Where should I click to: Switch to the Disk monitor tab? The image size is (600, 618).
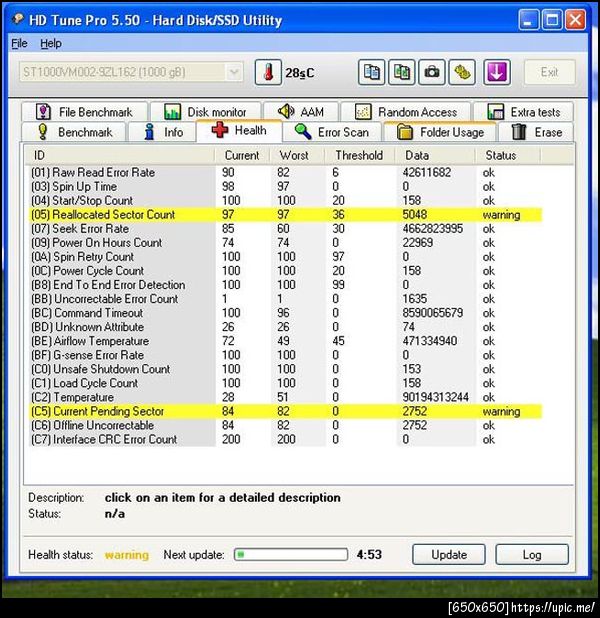[x=205, y=112]
